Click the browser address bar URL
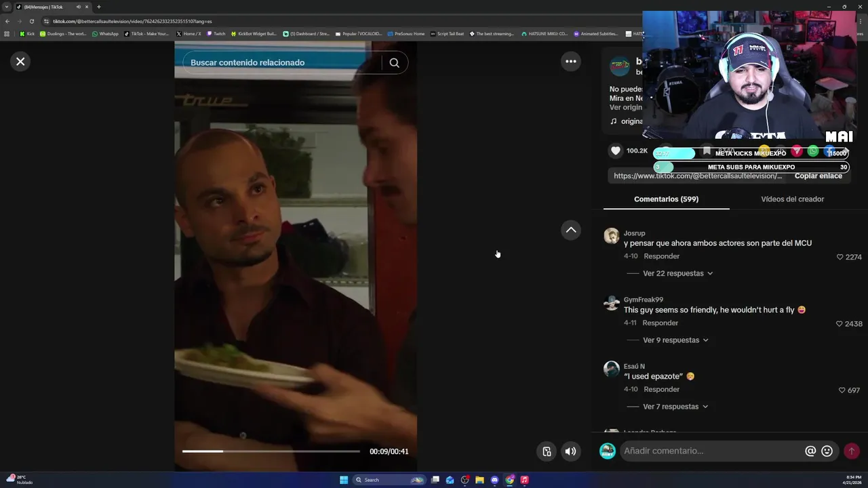This screenshot has height=488, width=868. [x=132, y=21]
